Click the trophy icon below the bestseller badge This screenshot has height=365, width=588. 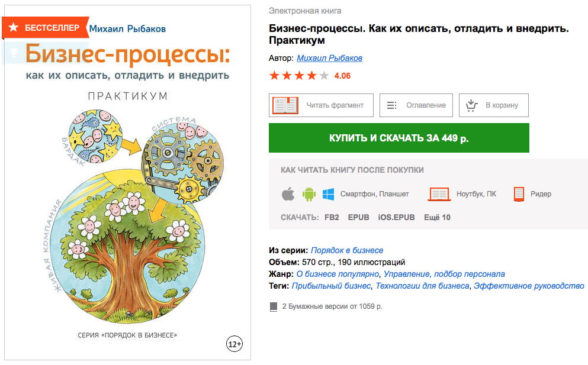pyautogui.click(x=14, y=51)
